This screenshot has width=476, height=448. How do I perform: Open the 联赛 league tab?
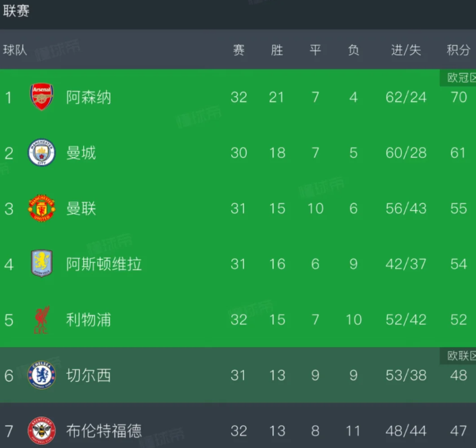[x=17, y=12]
